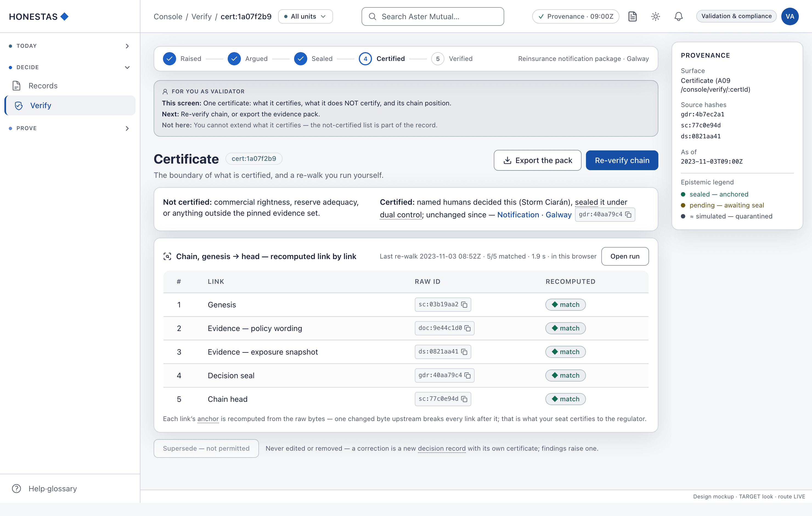Open Records in the sidebar
The width and height of the screenshot is (812, 516).
coord(70,86)
